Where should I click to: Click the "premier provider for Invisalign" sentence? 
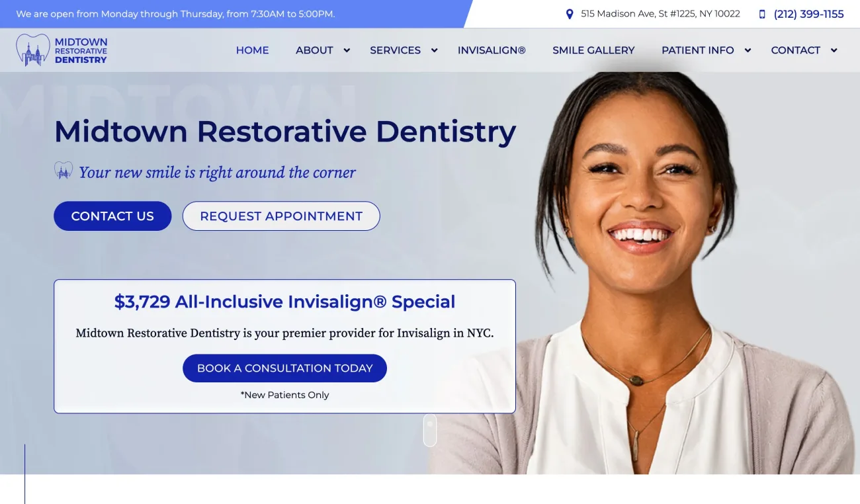click(x=284, y=333)
